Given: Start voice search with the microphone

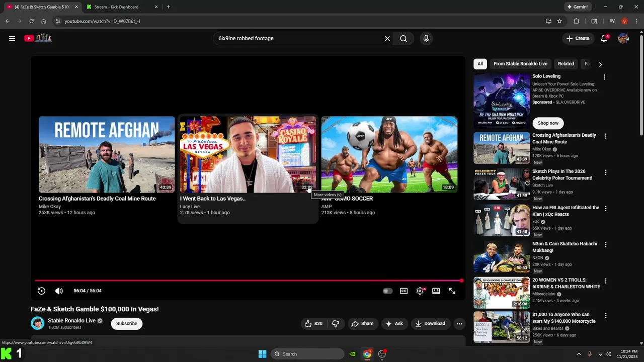Looking at the screenshot, I should pyautogui.click(x=426, y=38).
